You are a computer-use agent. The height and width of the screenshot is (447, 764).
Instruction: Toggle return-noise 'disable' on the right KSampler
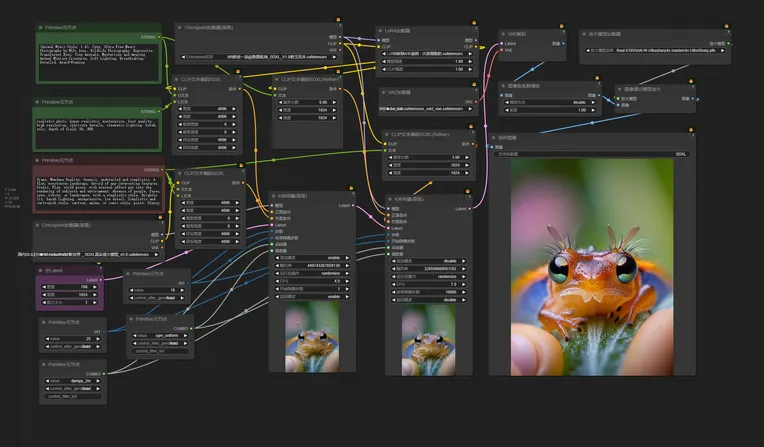pos(429,300)
